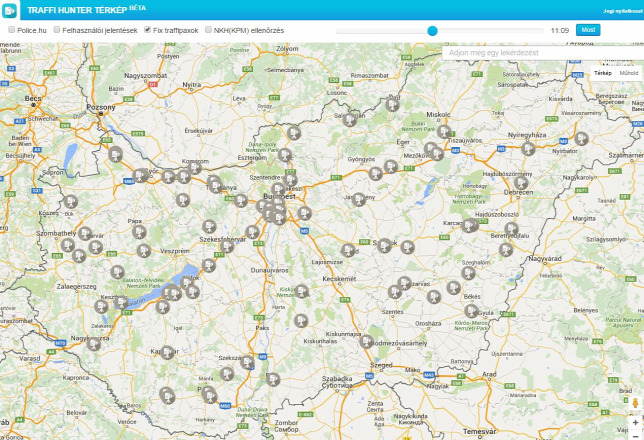Click the Temesvár city label

pyautogui.click(x=480, y=432)
